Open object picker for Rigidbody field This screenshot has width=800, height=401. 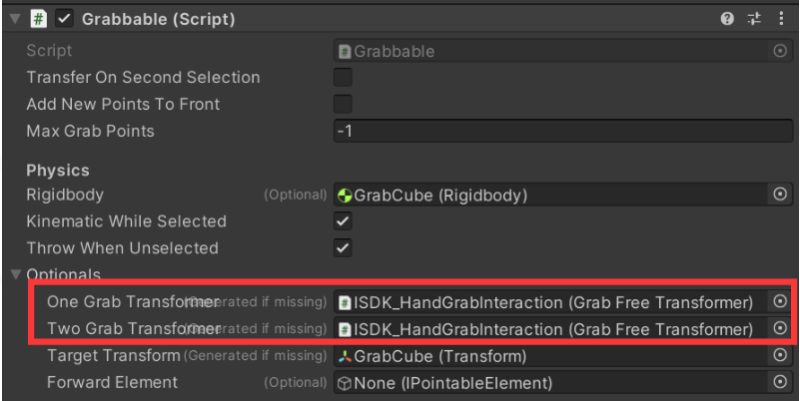(781, 195)
